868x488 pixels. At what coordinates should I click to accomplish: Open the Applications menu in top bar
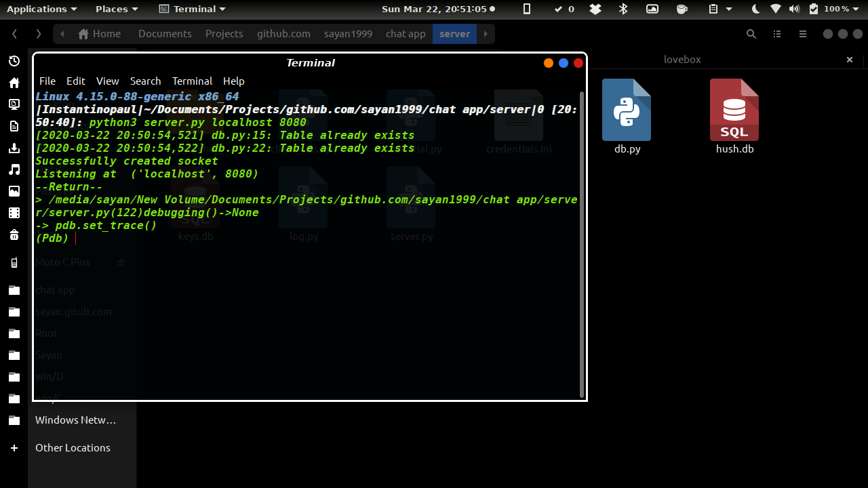tap(41, 9)
